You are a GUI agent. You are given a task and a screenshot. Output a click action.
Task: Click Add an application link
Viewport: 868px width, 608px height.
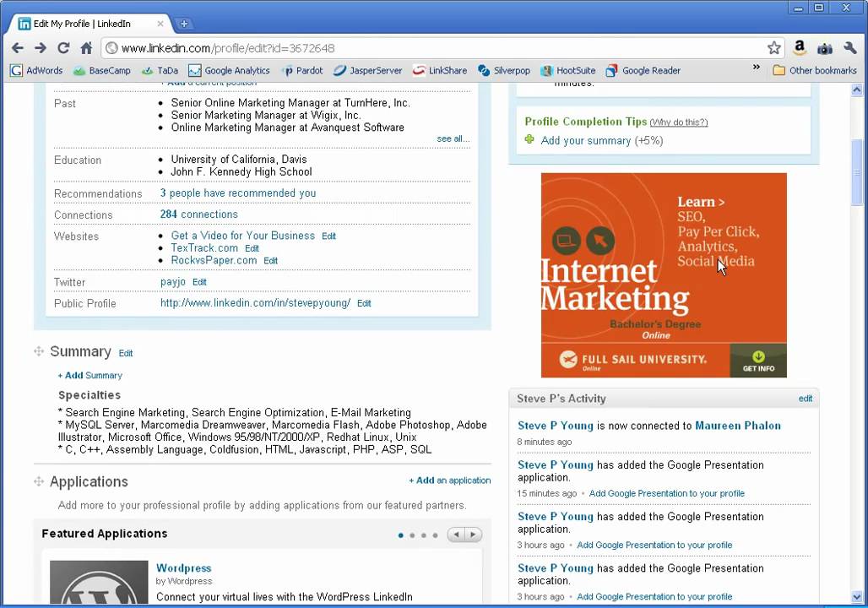pyautogui.click(x=449, y=480)
